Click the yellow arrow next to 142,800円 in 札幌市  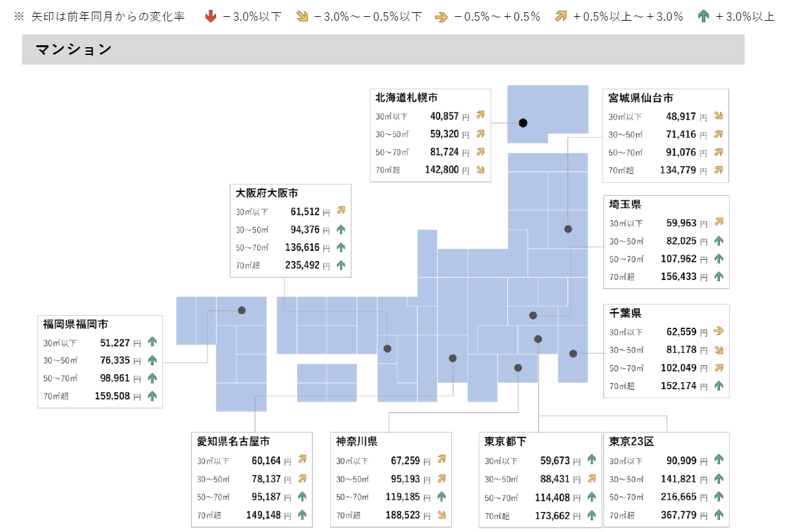point(481,169)
